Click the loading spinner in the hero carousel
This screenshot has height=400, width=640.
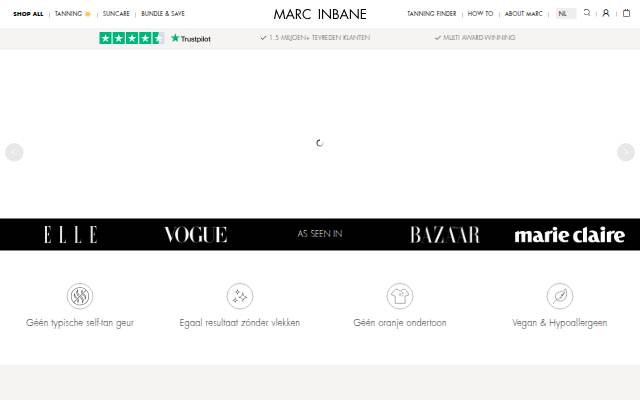pyautogui.click(x=320, y=143)
